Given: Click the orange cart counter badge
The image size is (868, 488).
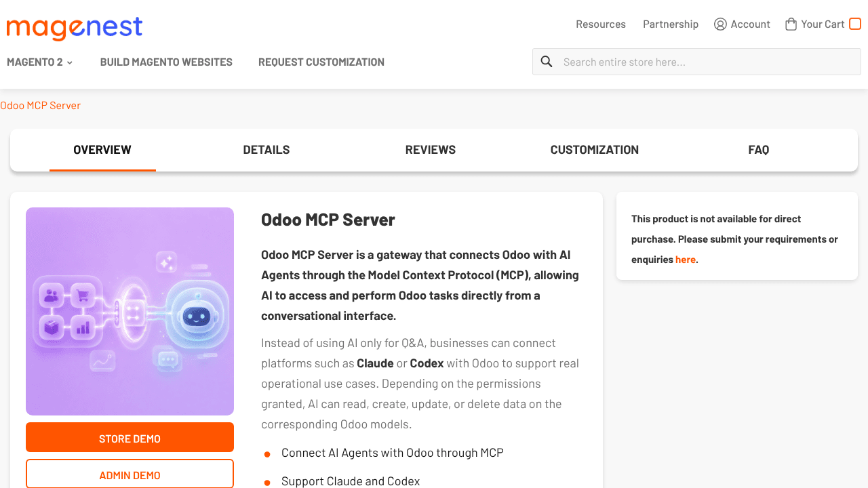Looking at the screenshot, I should pos(855,24).
